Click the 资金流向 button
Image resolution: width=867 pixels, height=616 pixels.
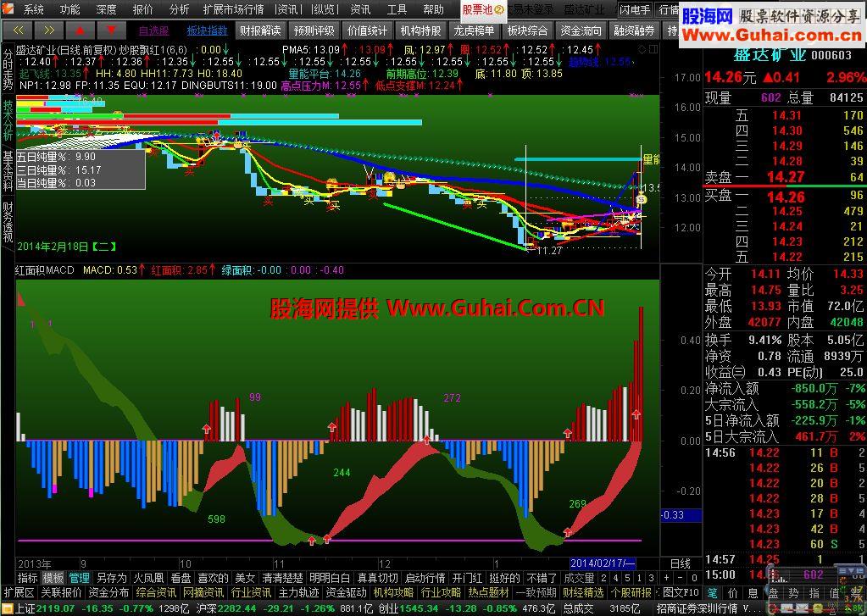[581, 31]
